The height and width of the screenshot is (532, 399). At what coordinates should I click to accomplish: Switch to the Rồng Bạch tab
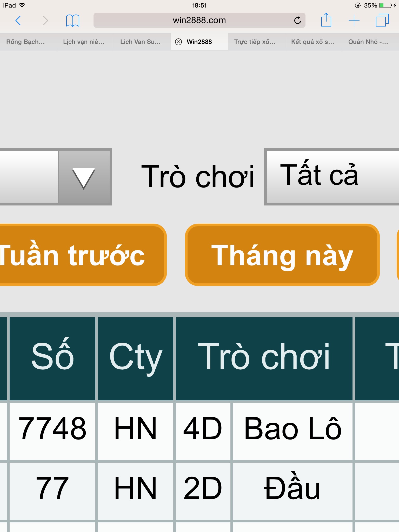(x=29, y=42)
